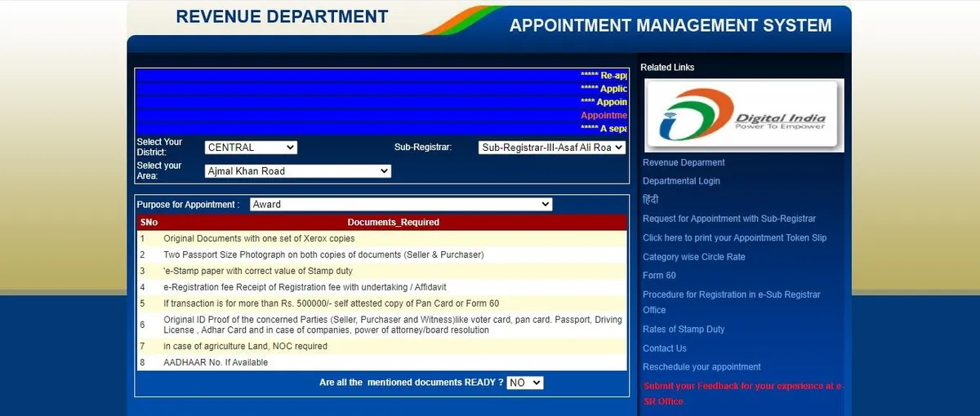Expand the Purpose for Appointment dropdown
This screenshot has width=980, height=416.
click(x=401, y=205)
